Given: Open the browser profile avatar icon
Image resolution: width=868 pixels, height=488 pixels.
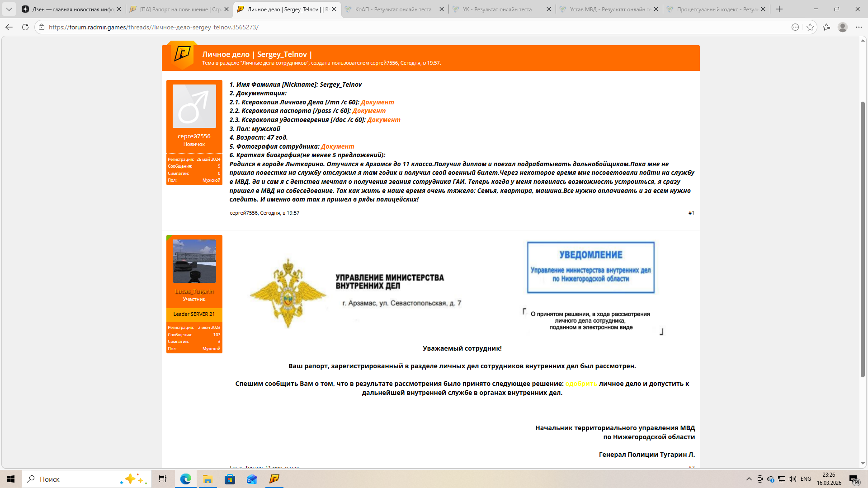Looking at the screenshot, I should coord(842,27).
